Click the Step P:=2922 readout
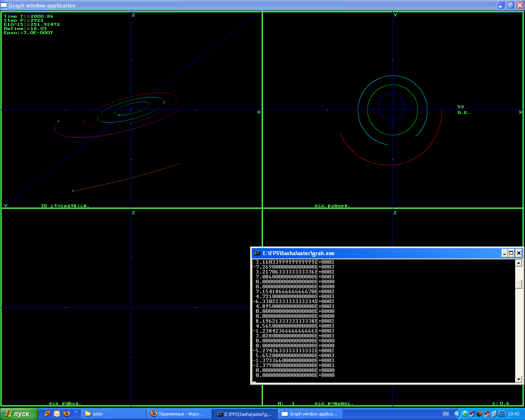Viewport: 525px width, 420px height. click(x=23, y=21)
